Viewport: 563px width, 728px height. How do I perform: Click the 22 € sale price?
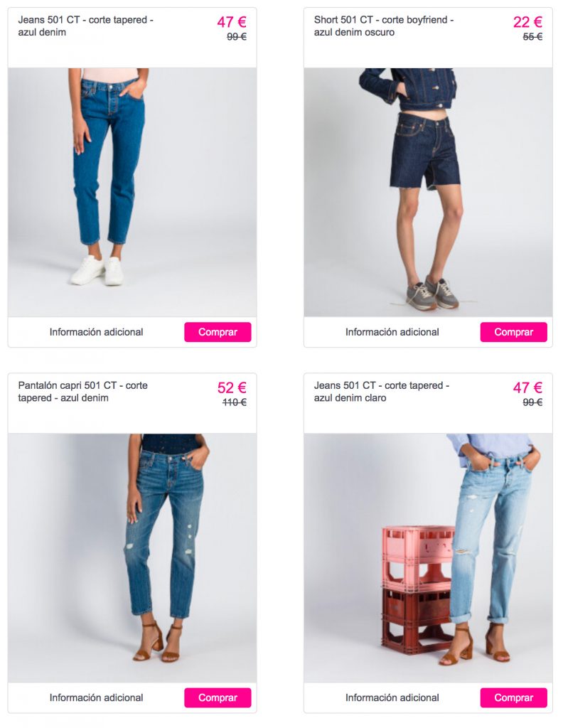[527, 22]
